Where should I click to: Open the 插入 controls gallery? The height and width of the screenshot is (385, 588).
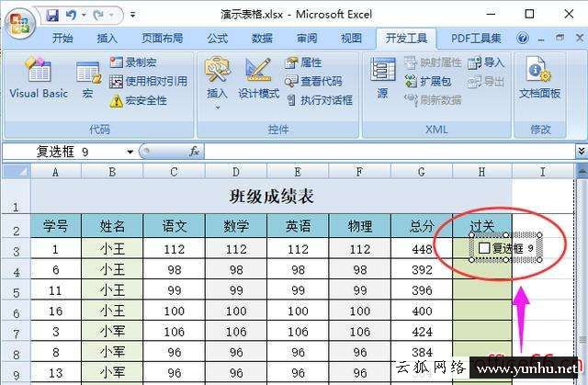(x=217, y=84)
